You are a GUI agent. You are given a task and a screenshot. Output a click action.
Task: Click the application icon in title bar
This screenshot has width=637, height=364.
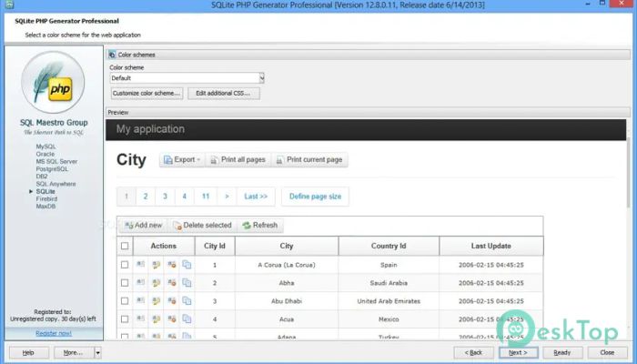pos(9,5)
